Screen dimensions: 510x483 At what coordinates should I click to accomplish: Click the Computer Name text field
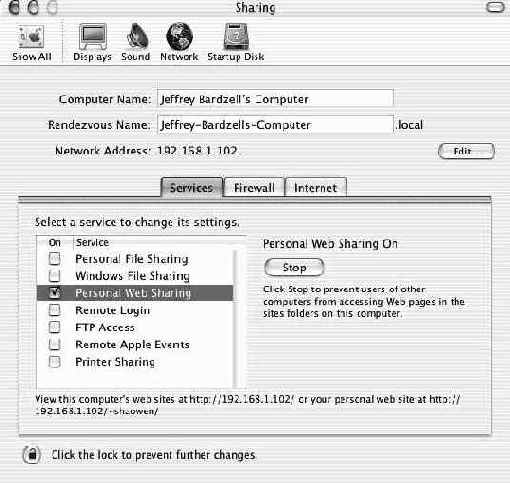click(x=275, y=98)
